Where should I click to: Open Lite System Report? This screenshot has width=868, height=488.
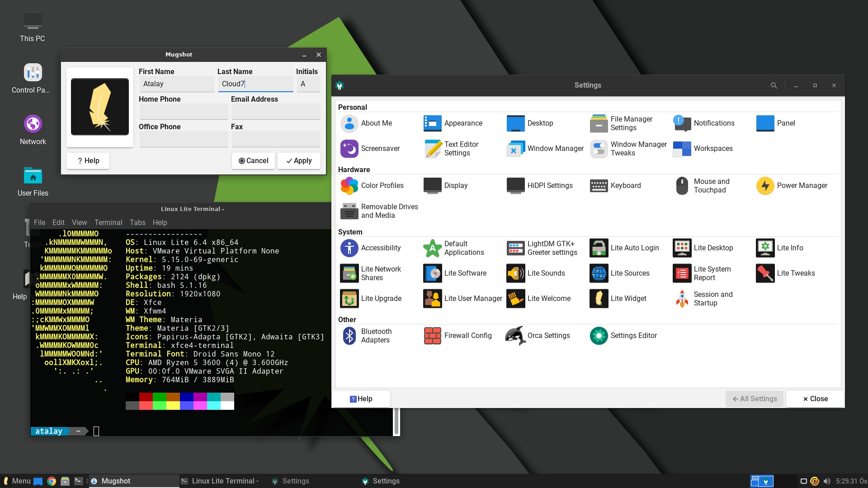(702, 273)
